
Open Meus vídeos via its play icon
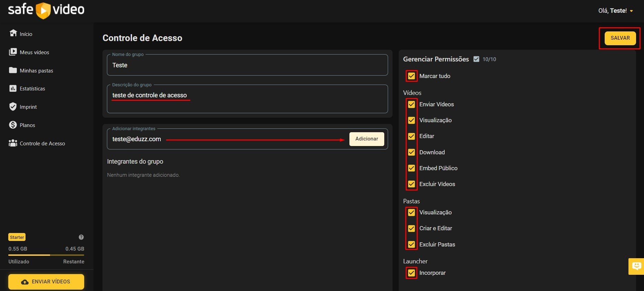coord(13,52)
